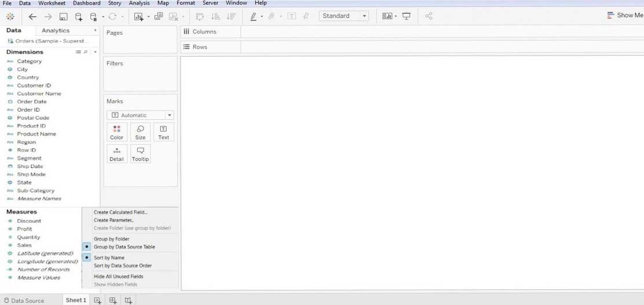Click the Fix Axes pin icon

point(306,16)
